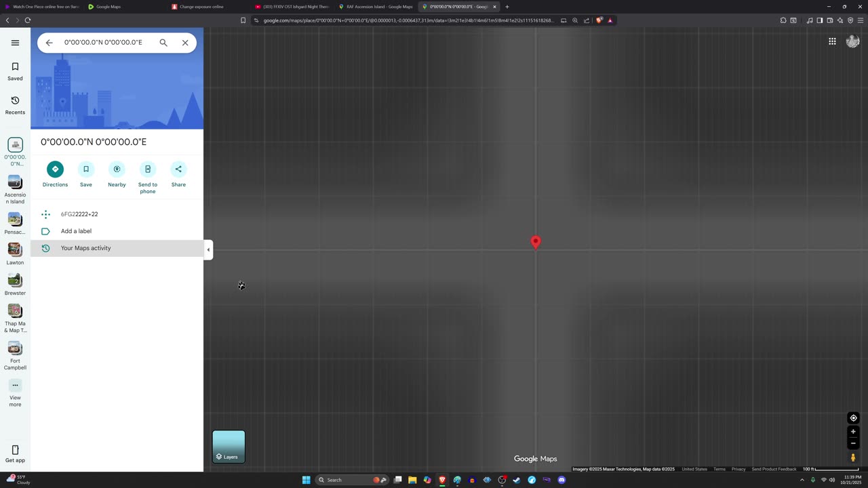Show hidden system tray icons

[x=802, y=480]
